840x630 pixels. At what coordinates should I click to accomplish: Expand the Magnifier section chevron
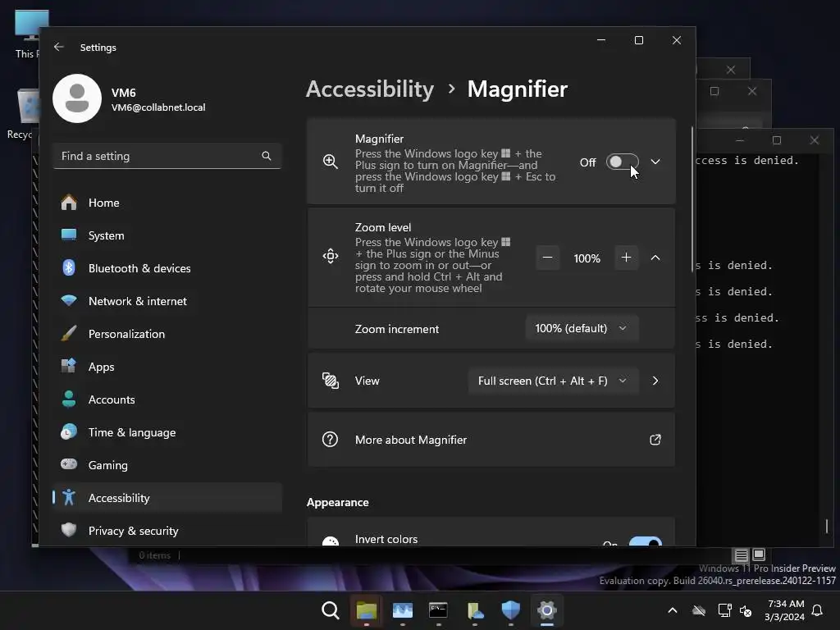(x=655, y=162)
